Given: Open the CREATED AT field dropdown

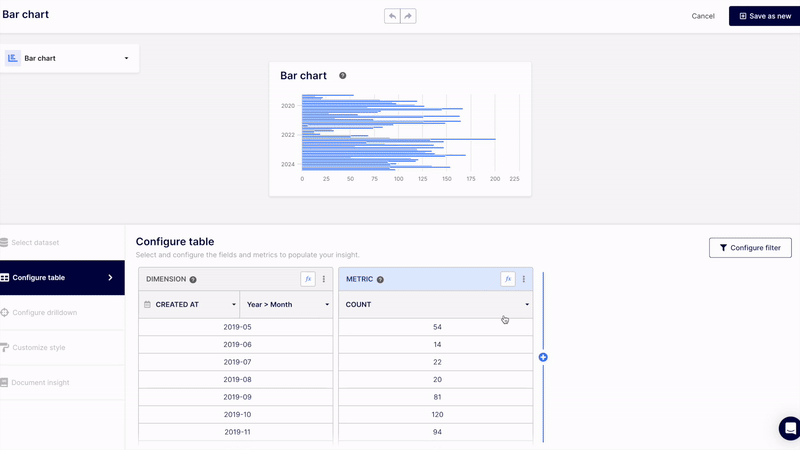Looking at the screenshot, I should pyautogui.click(x=189, y=305).
